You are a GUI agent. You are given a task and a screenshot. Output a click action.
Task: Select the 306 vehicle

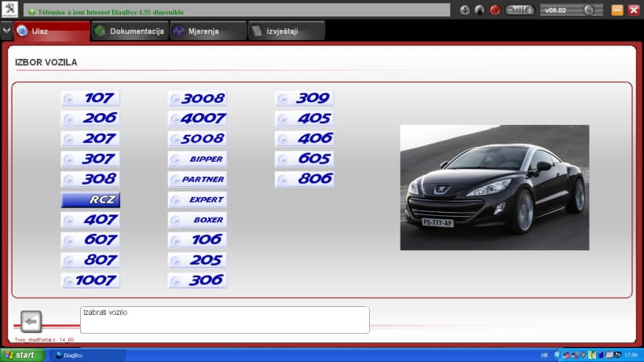click(x=197, y=280)
